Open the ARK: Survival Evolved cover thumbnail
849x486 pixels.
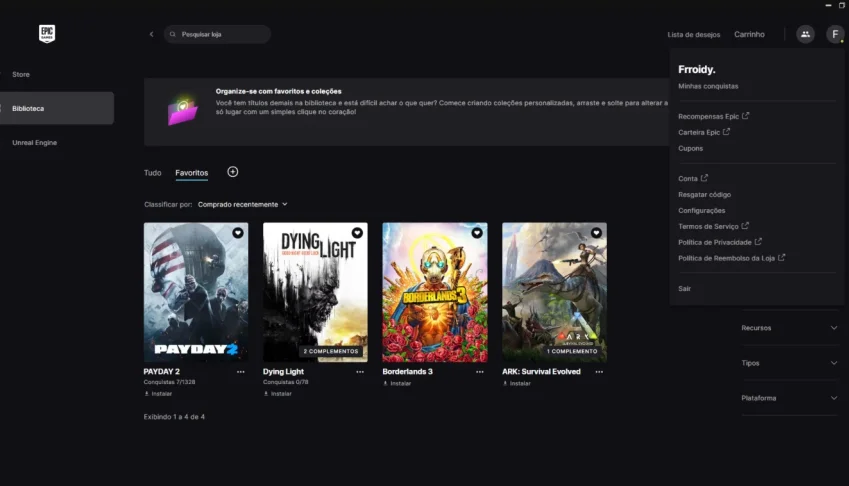[554, 292]
